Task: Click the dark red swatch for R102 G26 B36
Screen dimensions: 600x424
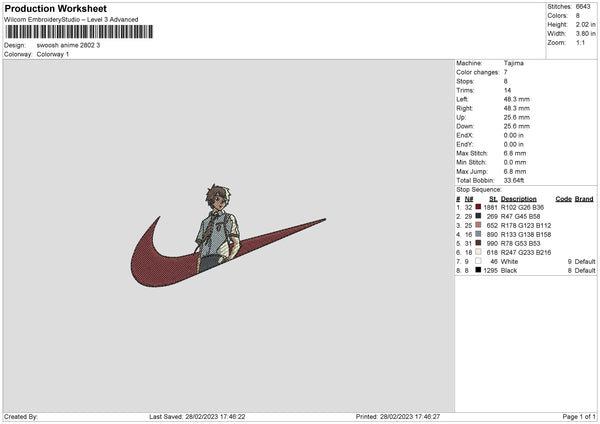Action: [478, 207]
